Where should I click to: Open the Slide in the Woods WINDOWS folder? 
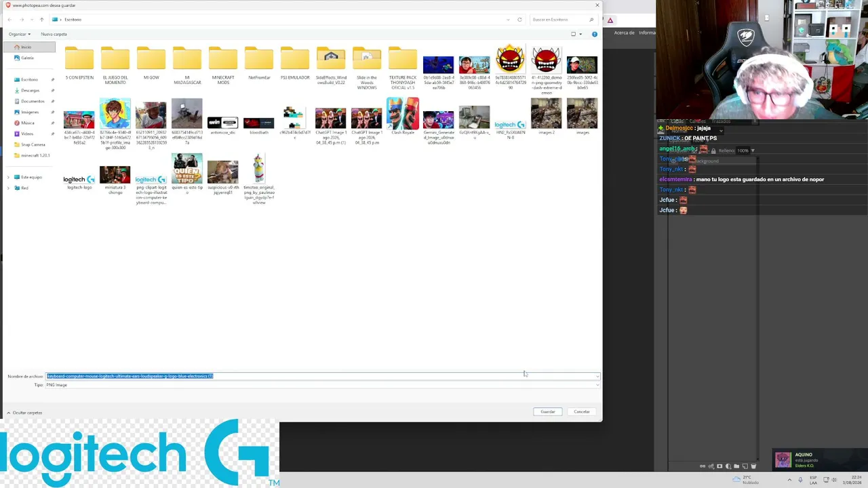[367, 66]
